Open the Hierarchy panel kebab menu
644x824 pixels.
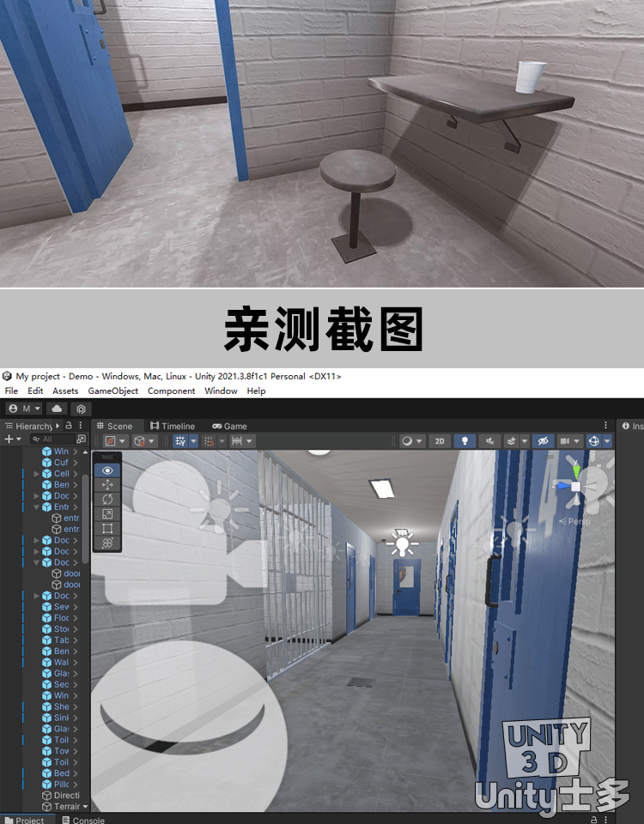coord(81,425)
